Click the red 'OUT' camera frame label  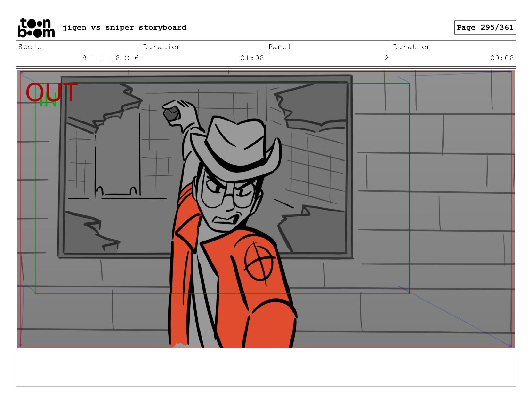pos(52,93)
